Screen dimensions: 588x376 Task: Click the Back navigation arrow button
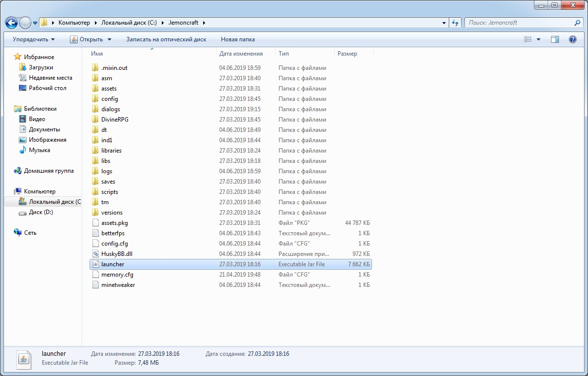point(11,23)
